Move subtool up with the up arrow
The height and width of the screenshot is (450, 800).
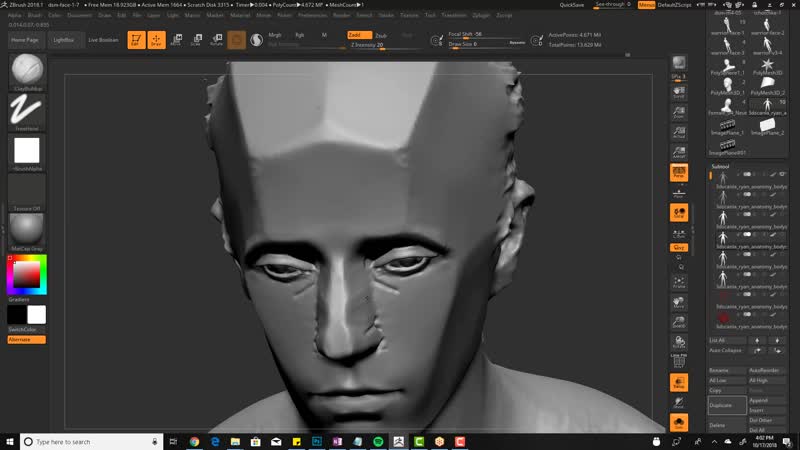tap(757, 340)
